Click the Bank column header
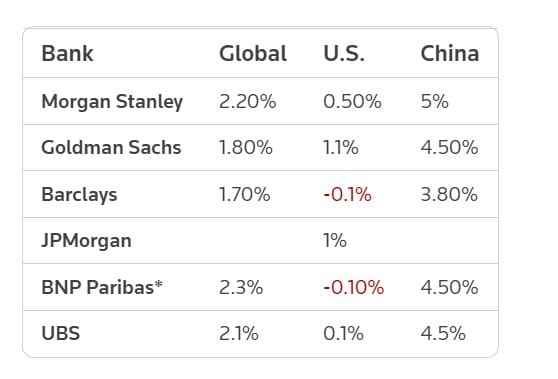558x379 pixels. click(x=67, y=54)
